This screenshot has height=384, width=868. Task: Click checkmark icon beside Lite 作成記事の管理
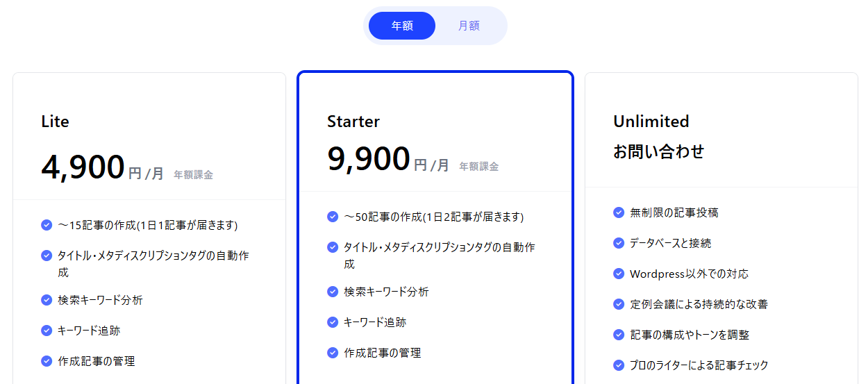click(47, 361)
